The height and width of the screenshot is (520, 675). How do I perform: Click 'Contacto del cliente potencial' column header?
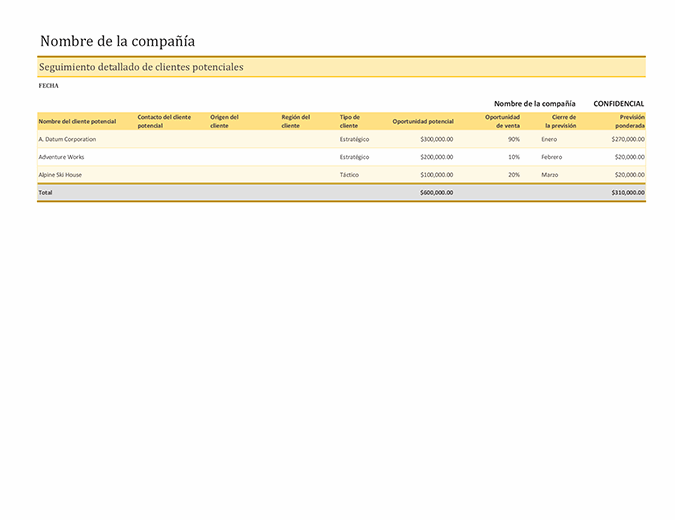[164, 121]
